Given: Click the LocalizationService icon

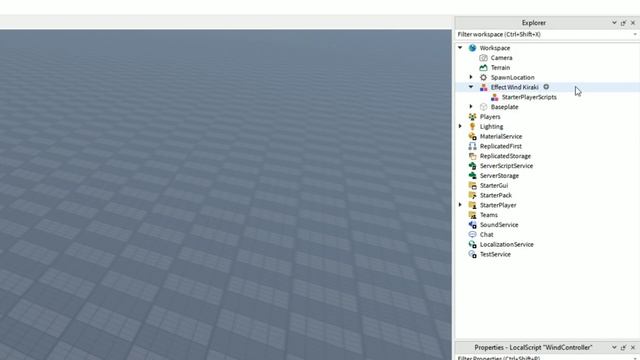Looking at the screenshot, I should click(472, 244).
